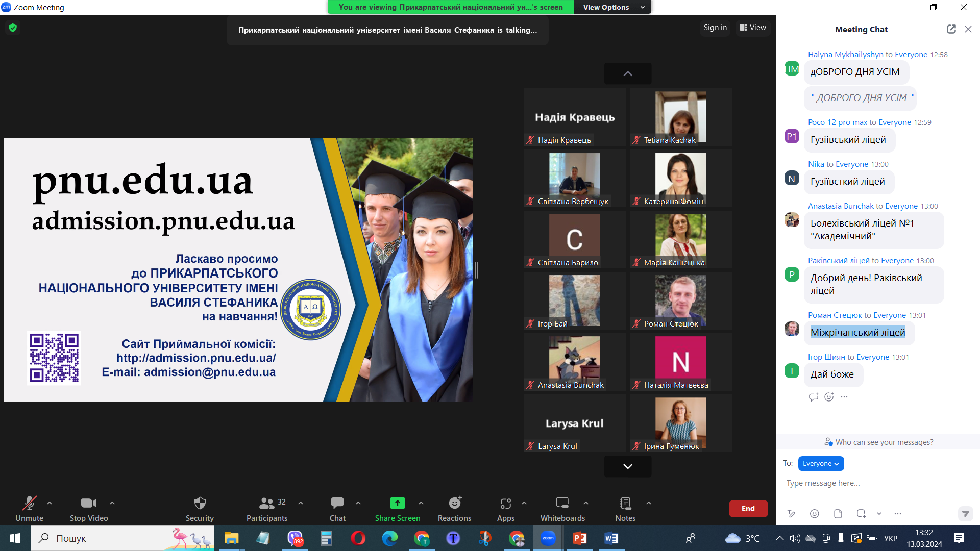Click the chat message input field
This screenshot has width=980, height=551.
click(868, 483)
